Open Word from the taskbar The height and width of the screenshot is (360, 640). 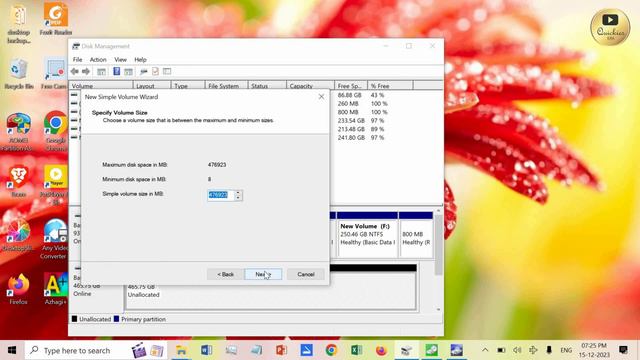206,350
